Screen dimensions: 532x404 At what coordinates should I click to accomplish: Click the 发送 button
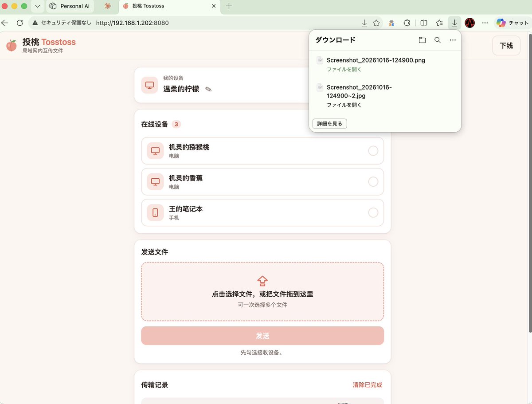pos(262,336)
